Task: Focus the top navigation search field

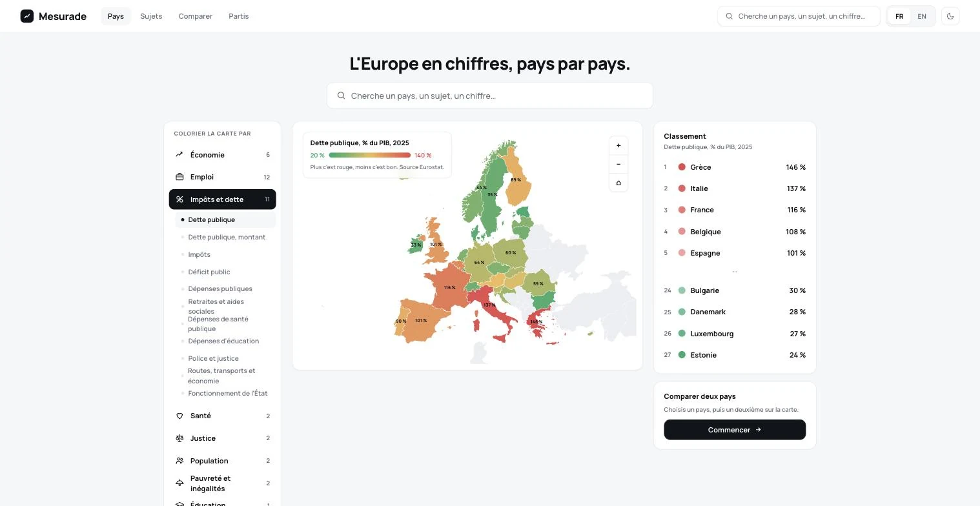Action: coord(799,16)
